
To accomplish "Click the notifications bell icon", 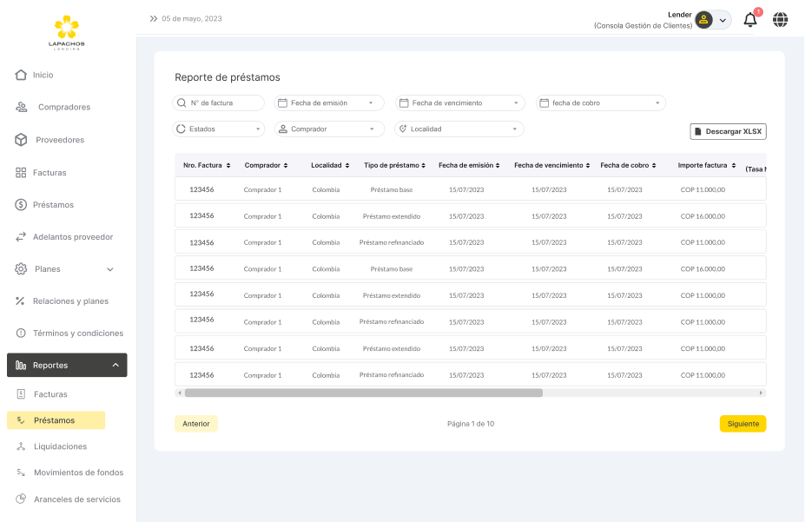I will pyautogui.click(x=750, y=20).
